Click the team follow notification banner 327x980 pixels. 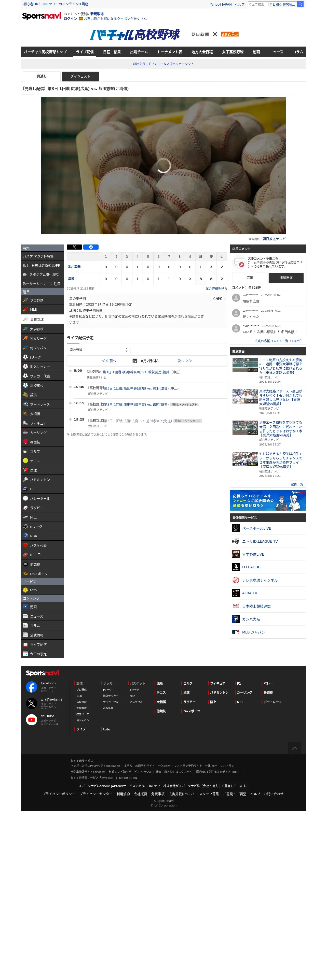(268, 500)
